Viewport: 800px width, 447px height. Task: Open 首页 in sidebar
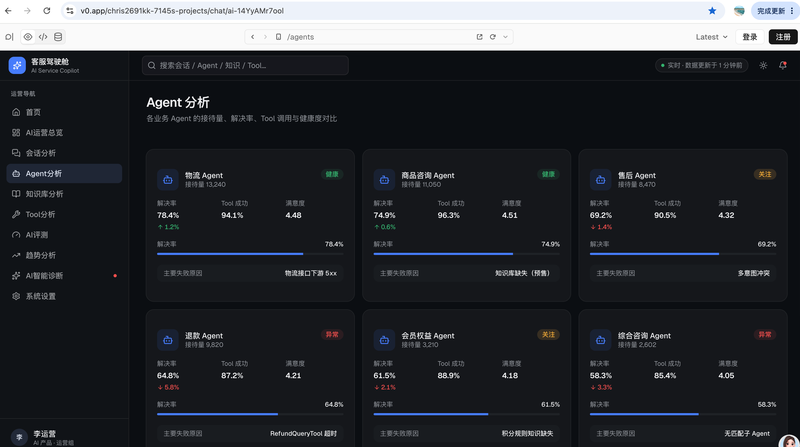pyautogui.click(x=64, y=112)
